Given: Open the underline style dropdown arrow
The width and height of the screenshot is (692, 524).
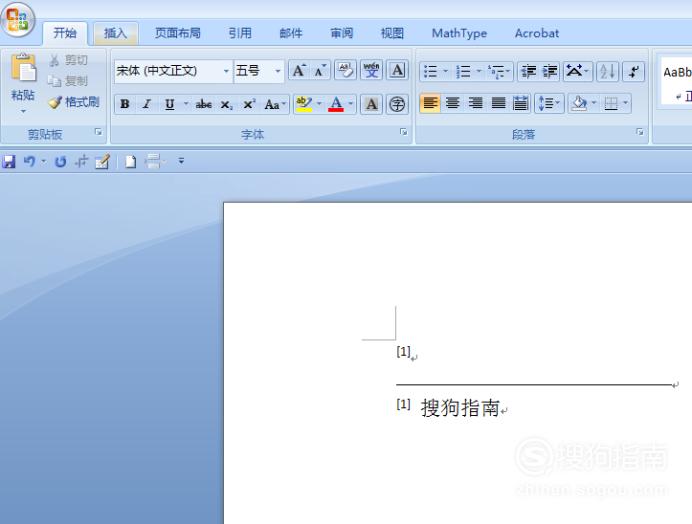Looking at the screenshot, I should (186, 104).
